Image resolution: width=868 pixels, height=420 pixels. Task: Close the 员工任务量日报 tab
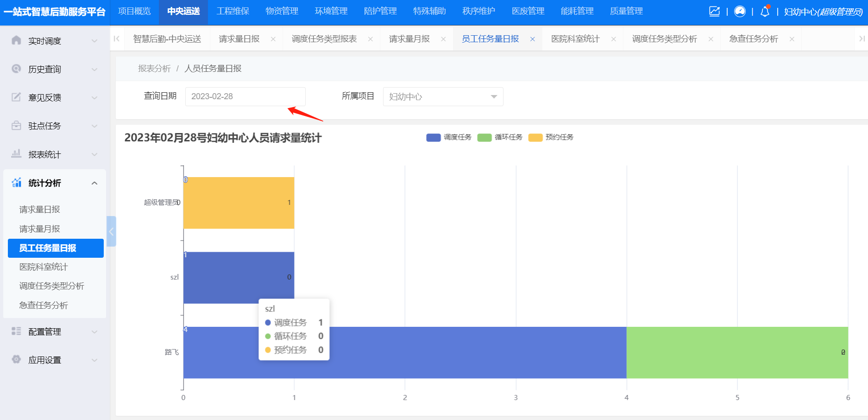pyautogui.click(x=533, y=39)
